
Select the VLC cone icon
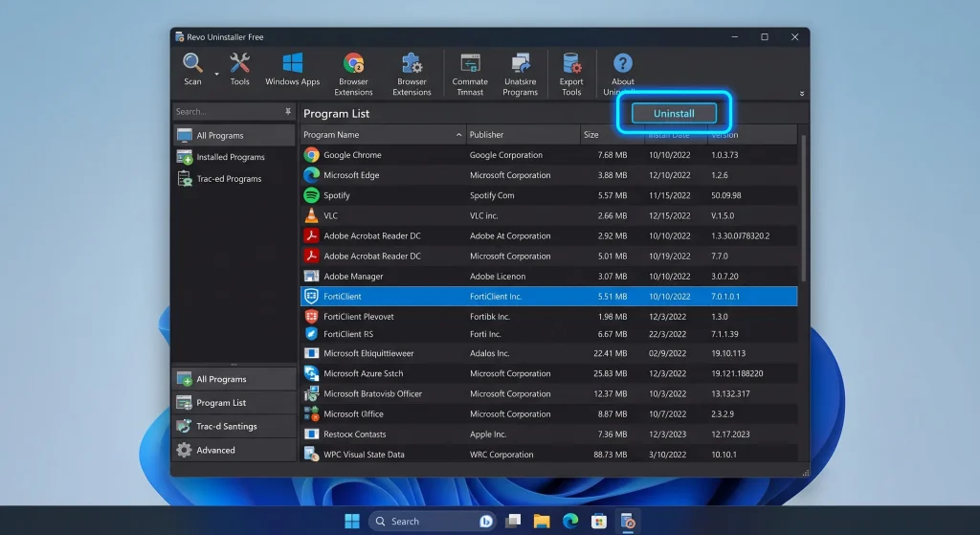click(311, 215)
